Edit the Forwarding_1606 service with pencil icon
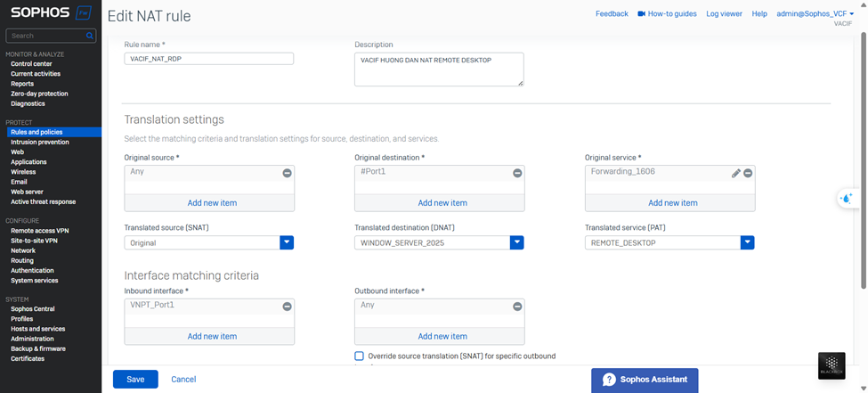 (736, 173)
